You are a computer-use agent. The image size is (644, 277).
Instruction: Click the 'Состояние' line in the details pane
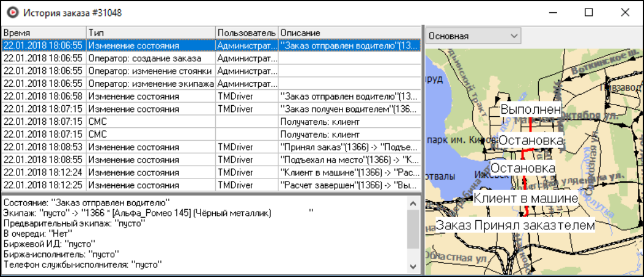pyautogui.click(x=86, y=202)
